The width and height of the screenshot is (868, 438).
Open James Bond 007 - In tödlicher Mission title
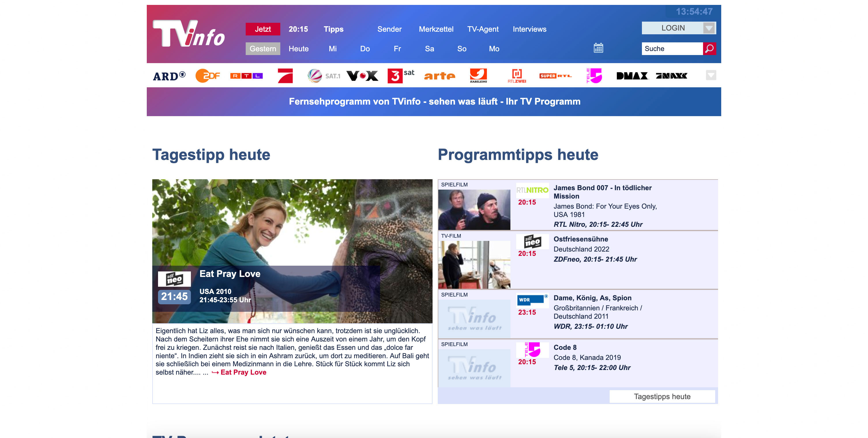click(602, 192)
